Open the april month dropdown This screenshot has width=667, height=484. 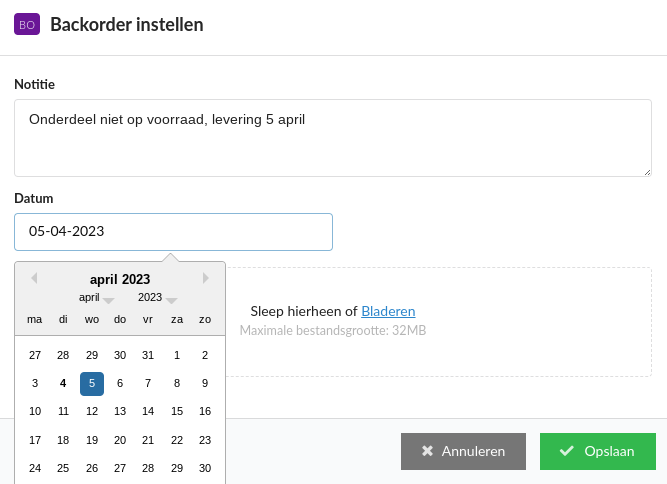click(96, 297)
